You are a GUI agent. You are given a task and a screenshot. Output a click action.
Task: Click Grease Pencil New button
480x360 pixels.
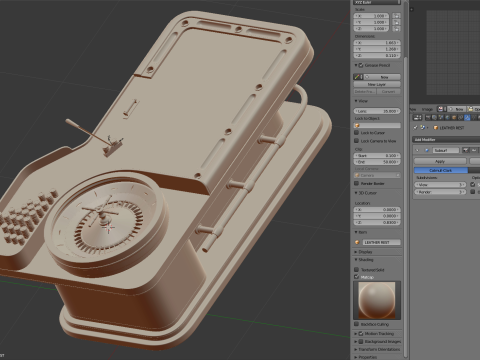[x=382, y=77]
